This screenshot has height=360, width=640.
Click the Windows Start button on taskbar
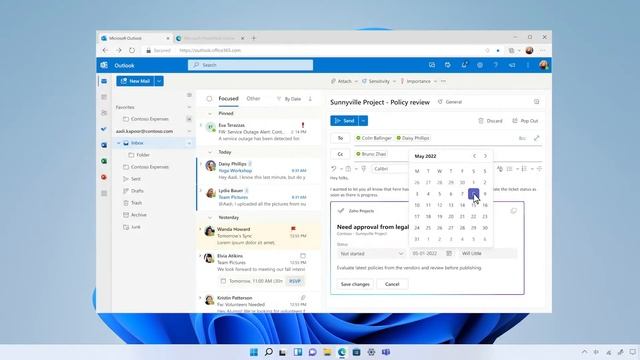point(253,352)
